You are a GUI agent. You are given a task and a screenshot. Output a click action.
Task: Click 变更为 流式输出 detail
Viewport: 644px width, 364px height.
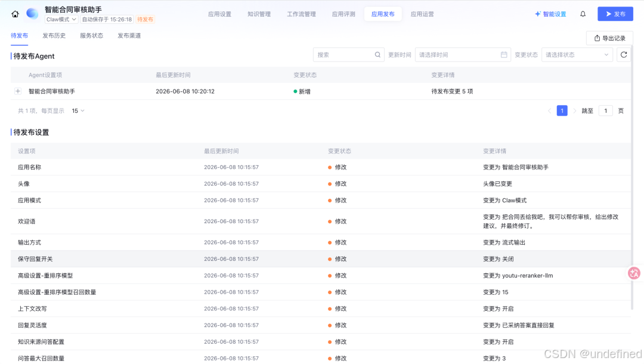[504, 242]
